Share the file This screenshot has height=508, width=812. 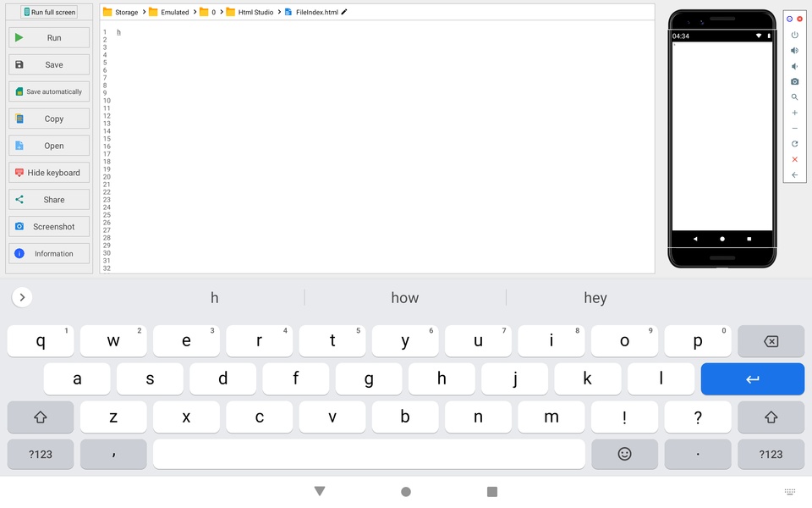tap(49, 200)
